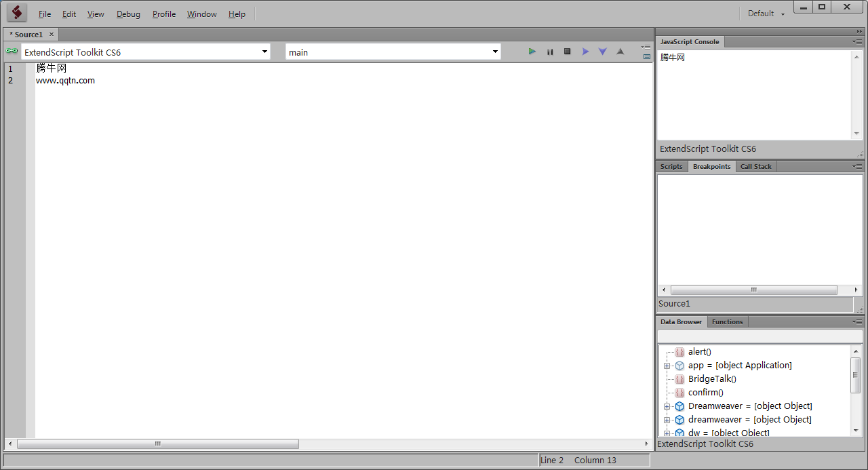Open the Data Browser panel flyout menu
Viewport: 868px width, 470px height.
(x=858, y=321)
